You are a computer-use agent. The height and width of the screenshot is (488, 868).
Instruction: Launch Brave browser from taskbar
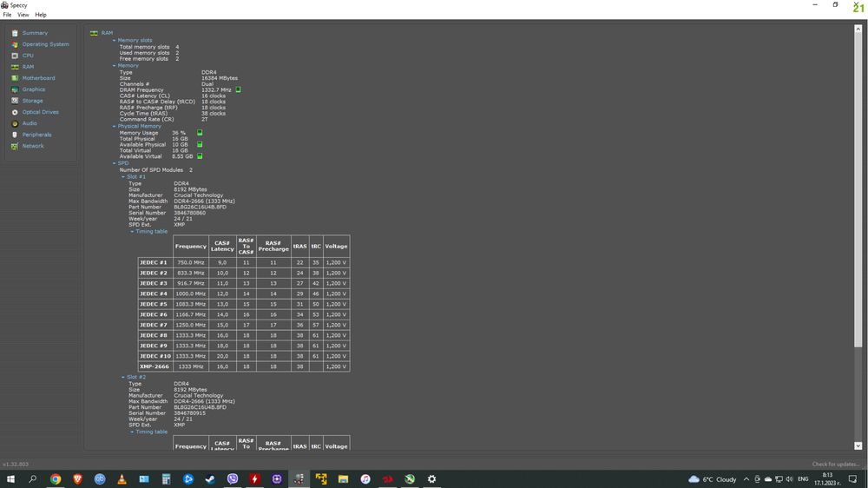pyautogui.click(x=77, y=479)
